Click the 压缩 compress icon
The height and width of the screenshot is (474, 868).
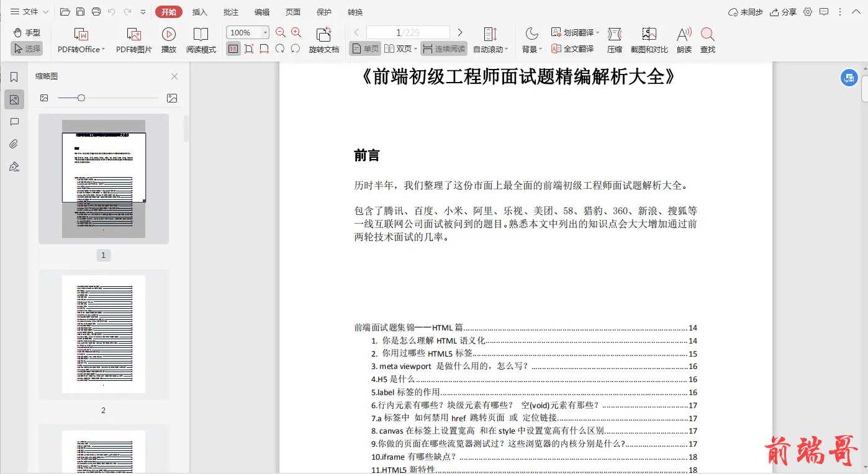(615, 34)
